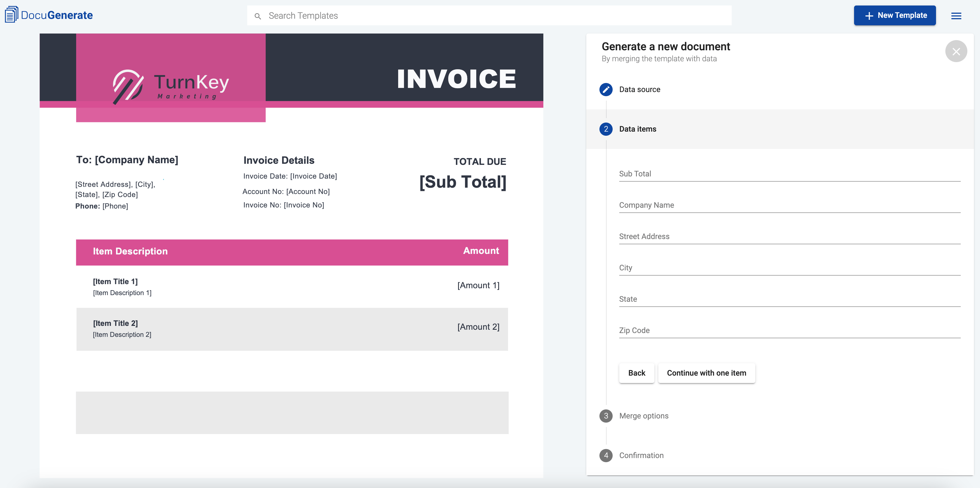Click step 4 Confirmation circle

[x=606, y=455]
